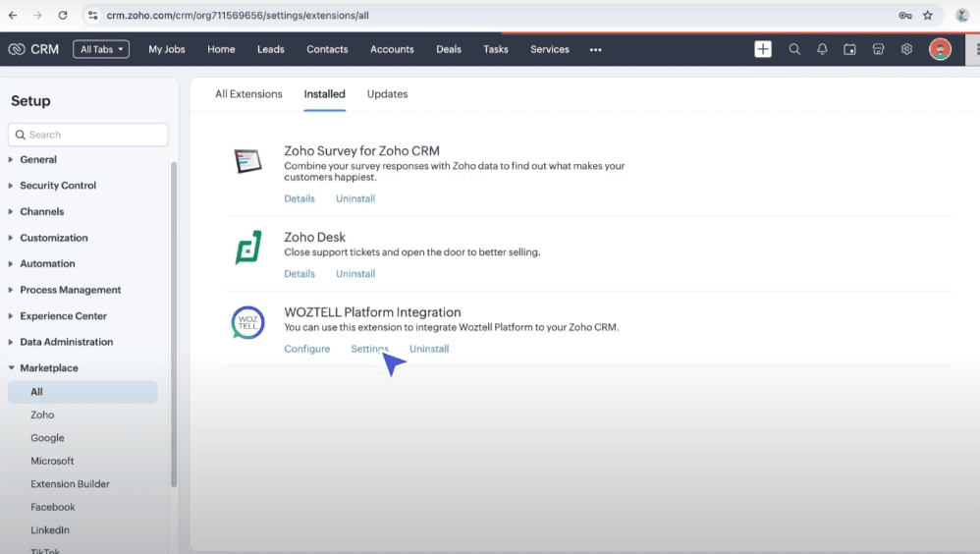Click the more modules ellipsis icon
This screenshot has width=980, height=554.
point(595,49)
